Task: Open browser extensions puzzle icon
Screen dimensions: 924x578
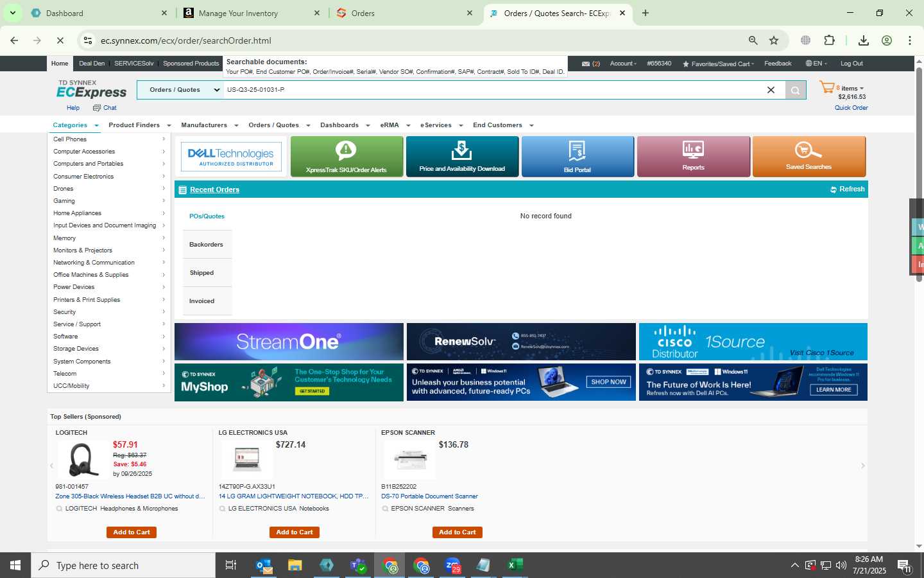Action: [829, 40]
